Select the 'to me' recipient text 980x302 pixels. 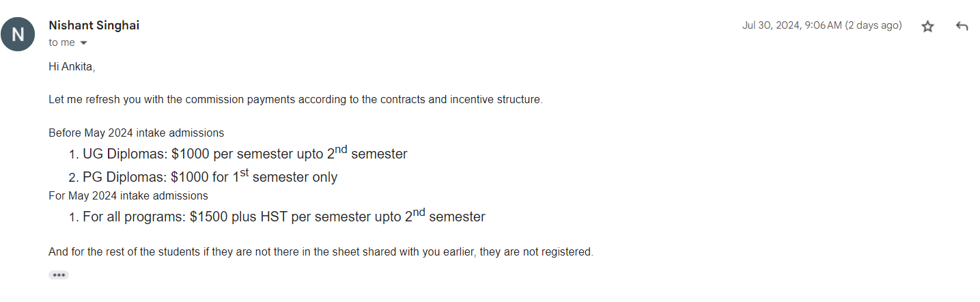pos(61,42)
